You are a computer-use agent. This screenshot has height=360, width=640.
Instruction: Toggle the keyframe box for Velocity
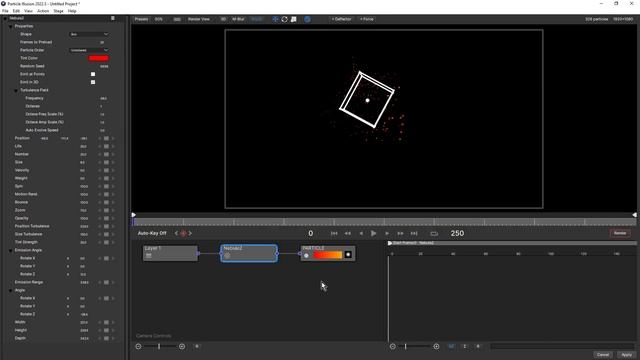(106, 170)
